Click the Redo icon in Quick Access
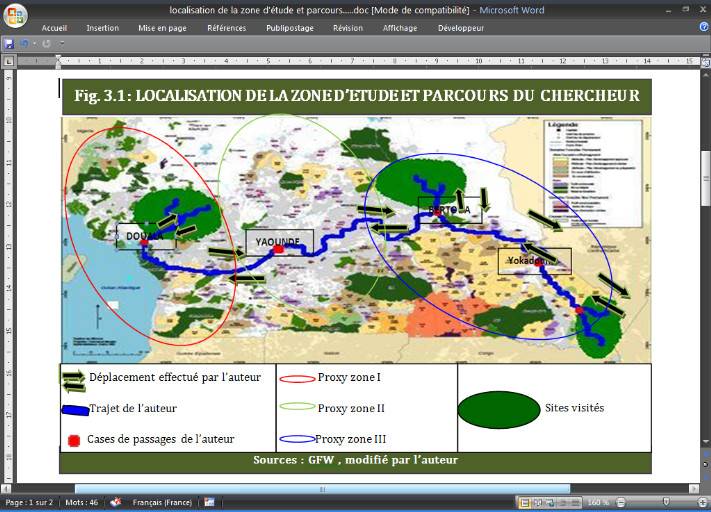The width and height of the screenshot is (711, 512). 46,44
